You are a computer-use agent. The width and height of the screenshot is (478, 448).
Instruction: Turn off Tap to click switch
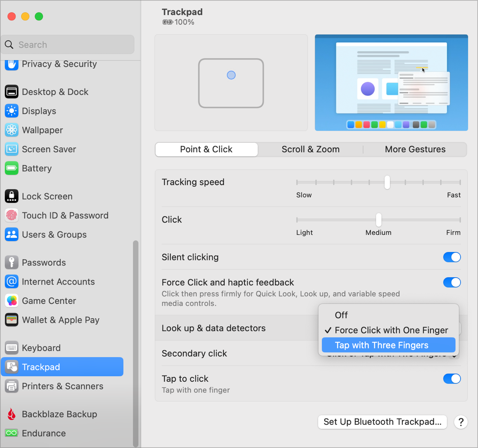(452, 379)
